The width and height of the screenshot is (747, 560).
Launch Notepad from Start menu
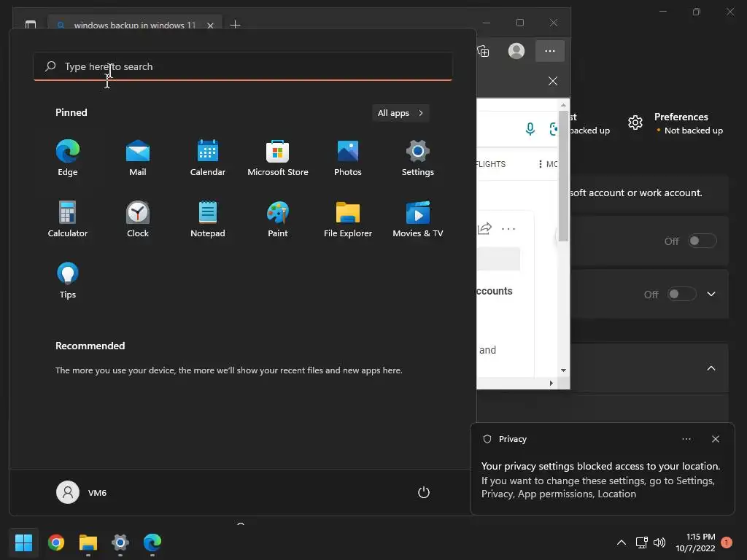coord(208,219)
